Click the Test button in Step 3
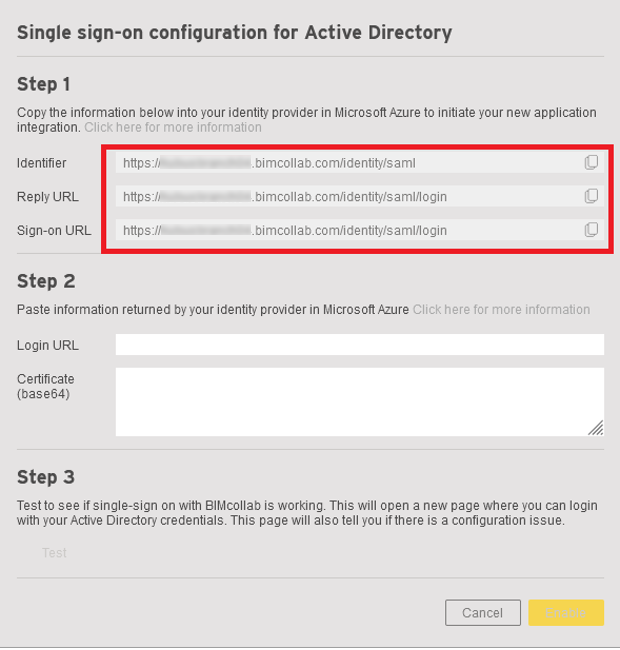This screenshot has height=650, width=620. [54, 553]
